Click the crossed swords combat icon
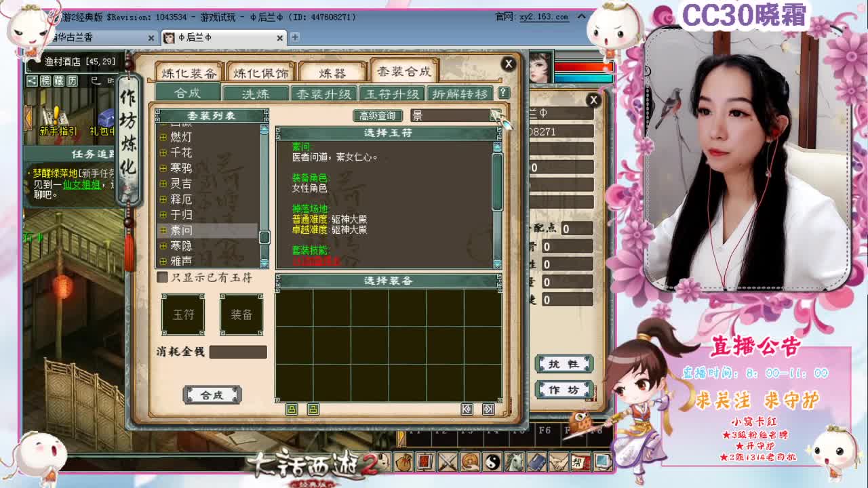The height and width of the screenshot is (488, 868). click(446, 463)
